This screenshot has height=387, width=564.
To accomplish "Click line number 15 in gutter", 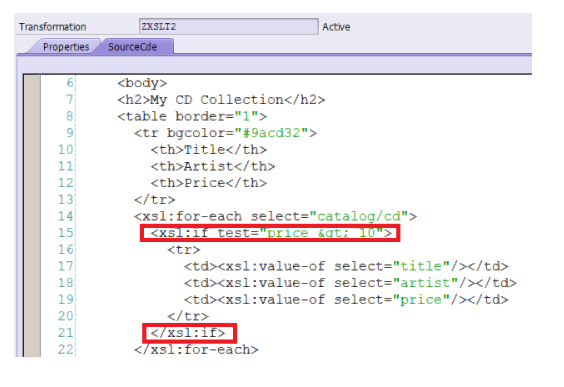I will coord(65,233).
